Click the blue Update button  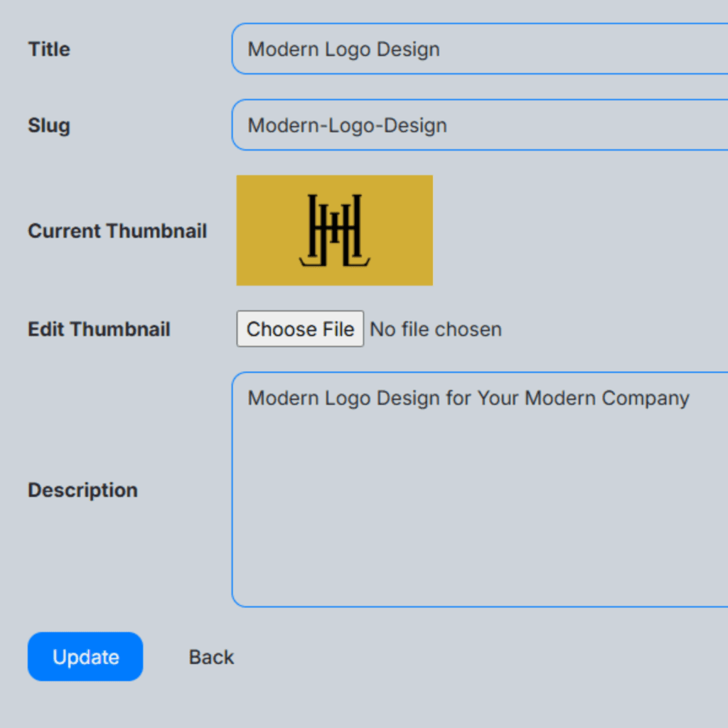tap(85, 657)
